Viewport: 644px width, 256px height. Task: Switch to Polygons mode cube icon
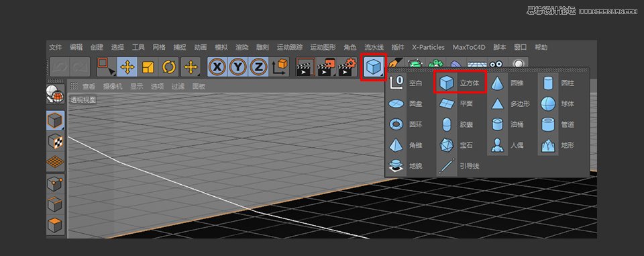[55, 224]
